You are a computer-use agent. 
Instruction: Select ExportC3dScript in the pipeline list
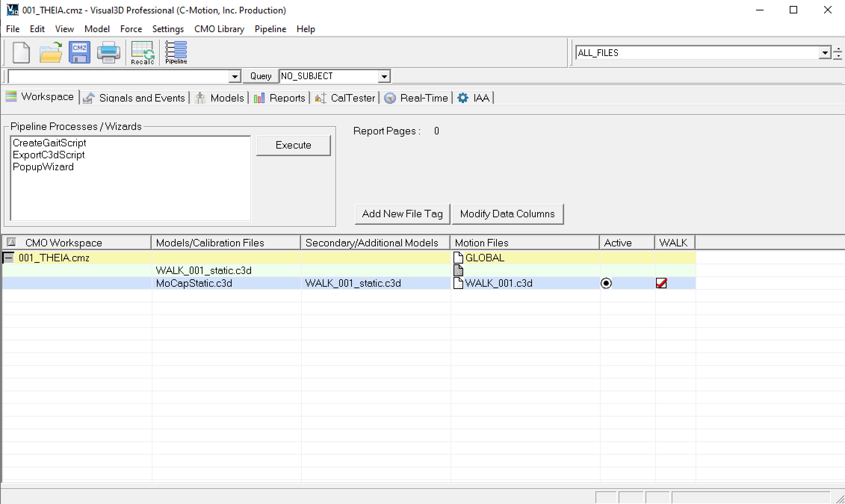(x=49, y=155)
